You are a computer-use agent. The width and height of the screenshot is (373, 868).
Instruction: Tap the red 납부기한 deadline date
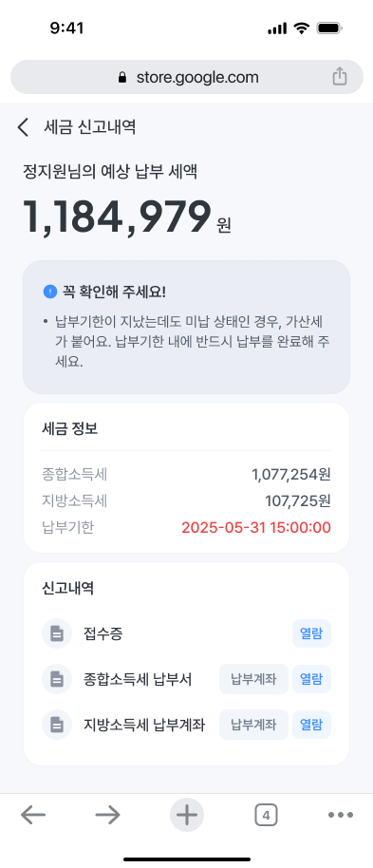[x=256, y=528]
